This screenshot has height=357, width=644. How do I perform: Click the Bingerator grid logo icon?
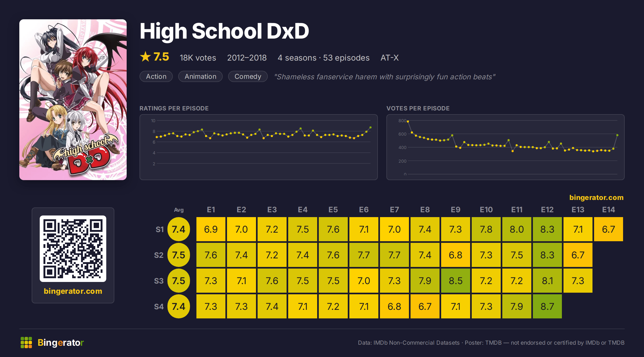coord(26,343)
